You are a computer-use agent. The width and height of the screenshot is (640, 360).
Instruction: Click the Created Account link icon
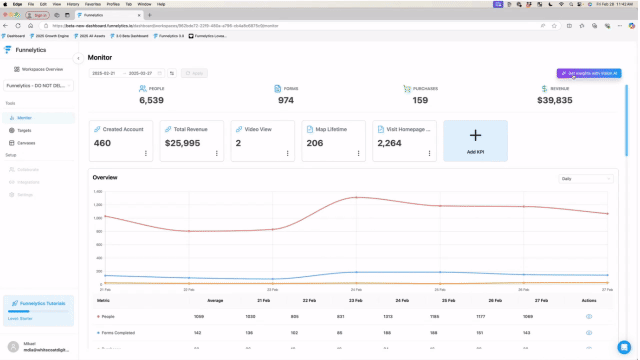tap(97, 129)
